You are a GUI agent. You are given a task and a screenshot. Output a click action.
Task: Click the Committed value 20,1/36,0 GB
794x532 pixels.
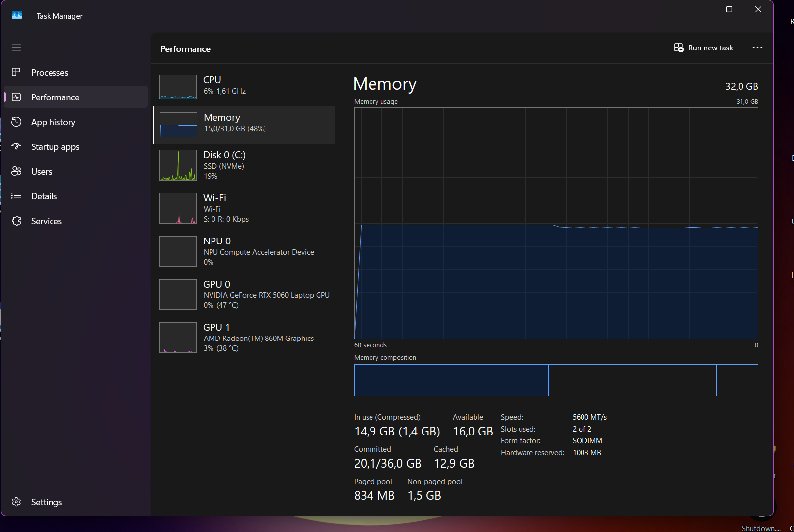tap(388, 464)
